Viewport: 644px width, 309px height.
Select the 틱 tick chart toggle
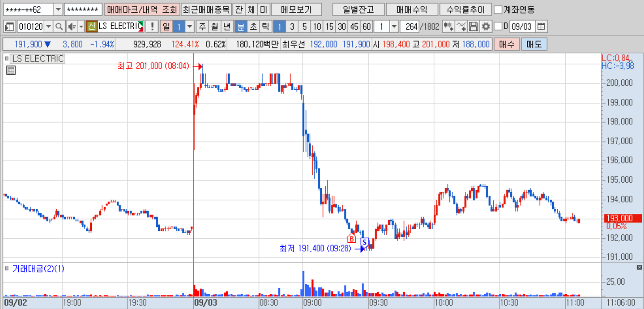(x=265, y=27)
